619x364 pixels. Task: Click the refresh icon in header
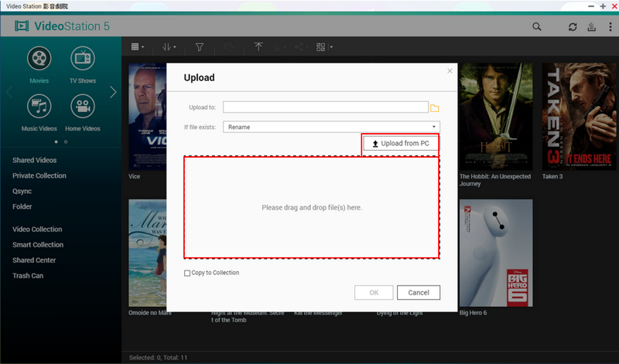(573, 26)
